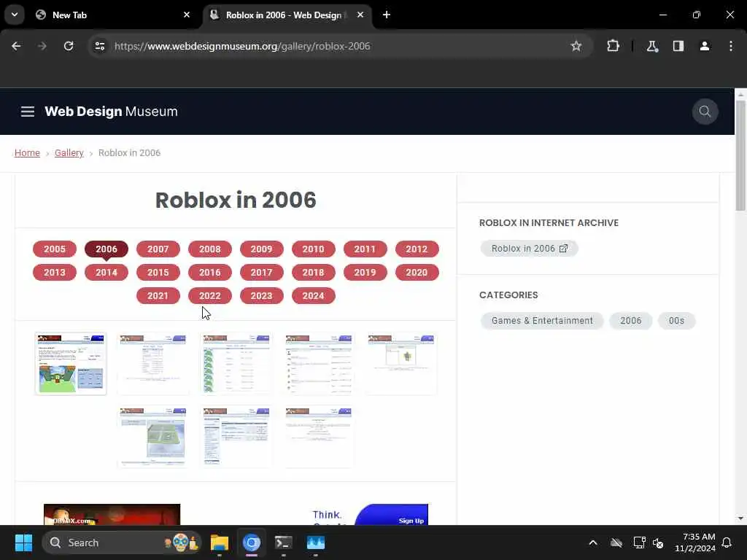Open the 2016 year pill
This screenshot has height=560, width=747.
coord(209,273)
